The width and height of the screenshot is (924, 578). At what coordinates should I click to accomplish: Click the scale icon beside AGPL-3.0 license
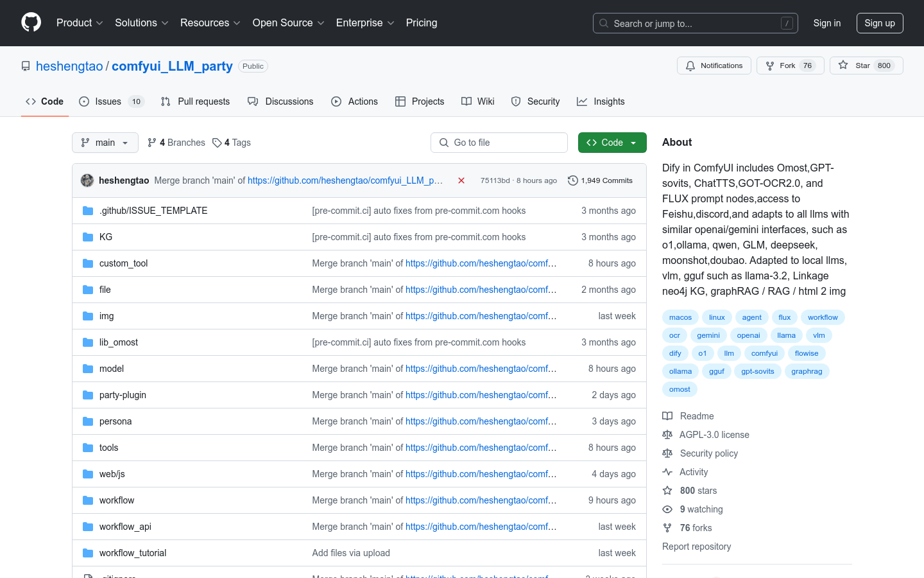point(667,435)
